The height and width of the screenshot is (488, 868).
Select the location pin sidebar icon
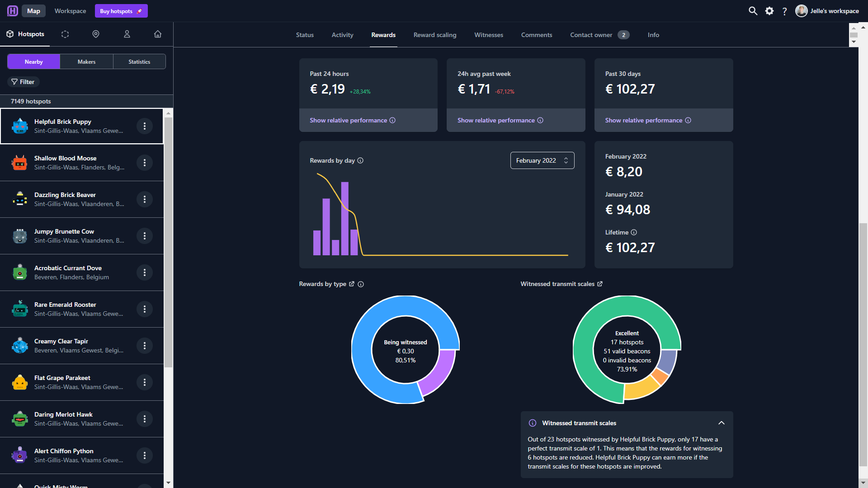point(96,34)
